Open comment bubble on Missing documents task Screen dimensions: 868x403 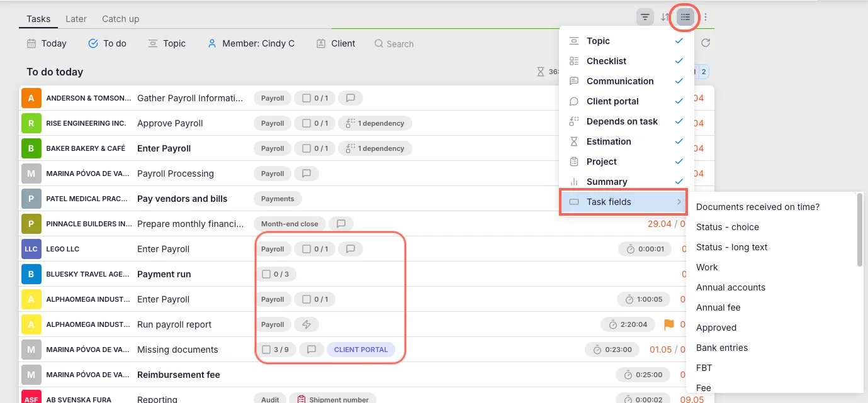point(311,350)
